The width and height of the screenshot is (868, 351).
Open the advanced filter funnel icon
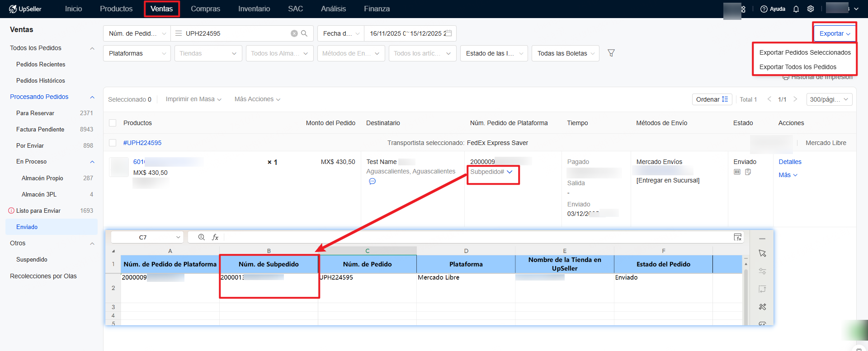click(x=611, y=53)
